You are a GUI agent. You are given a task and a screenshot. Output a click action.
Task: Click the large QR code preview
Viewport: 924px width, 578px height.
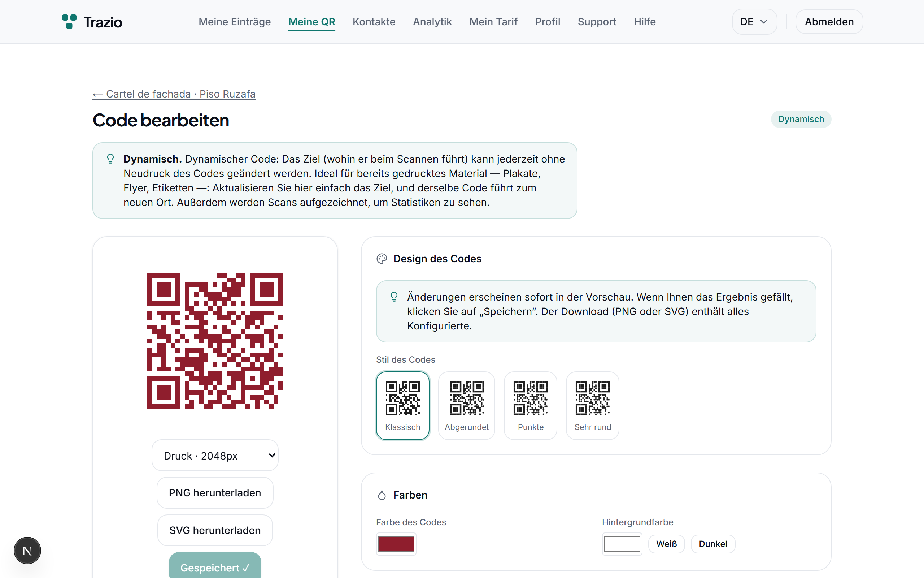point(215,341)
